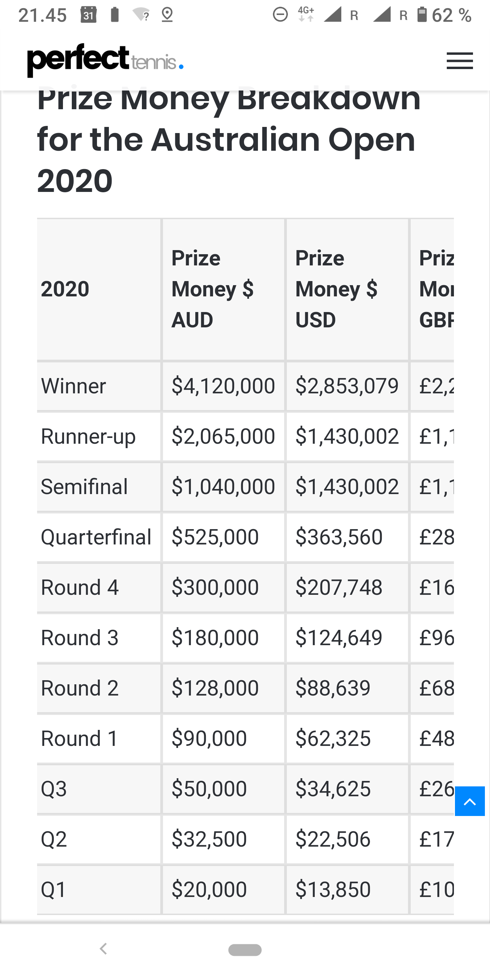Tap the Q1 $20,000 AUD cell

point(209,889)
